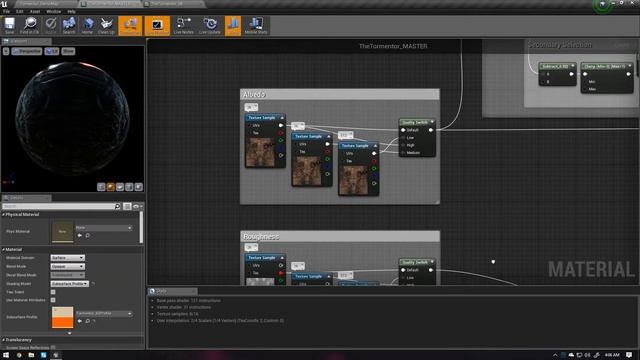Click the Home toolbar icon

[x=87, y=26]
